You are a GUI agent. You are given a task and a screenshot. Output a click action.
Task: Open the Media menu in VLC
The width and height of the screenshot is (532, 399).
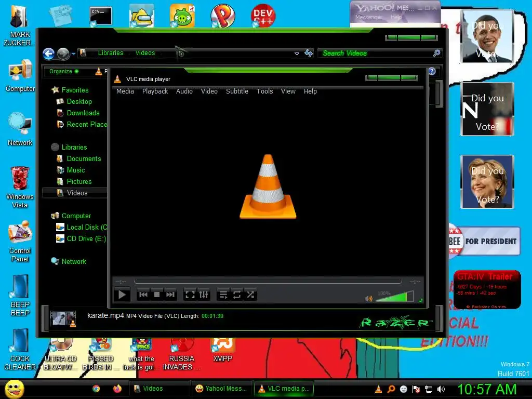point(125,91)
